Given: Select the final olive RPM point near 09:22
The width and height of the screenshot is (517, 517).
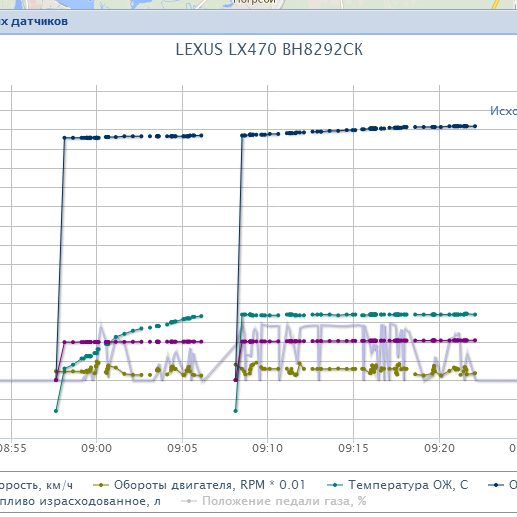Looking at the screenshot, I should [x=475, y=373].
